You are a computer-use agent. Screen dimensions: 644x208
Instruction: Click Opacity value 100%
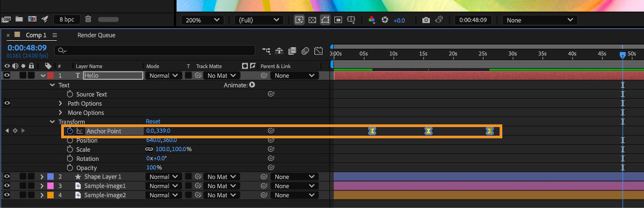(154, 168)
